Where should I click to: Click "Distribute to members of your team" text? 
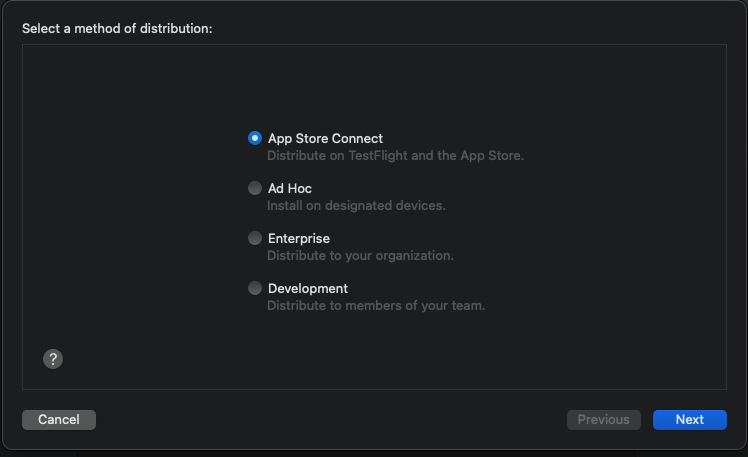375,305
